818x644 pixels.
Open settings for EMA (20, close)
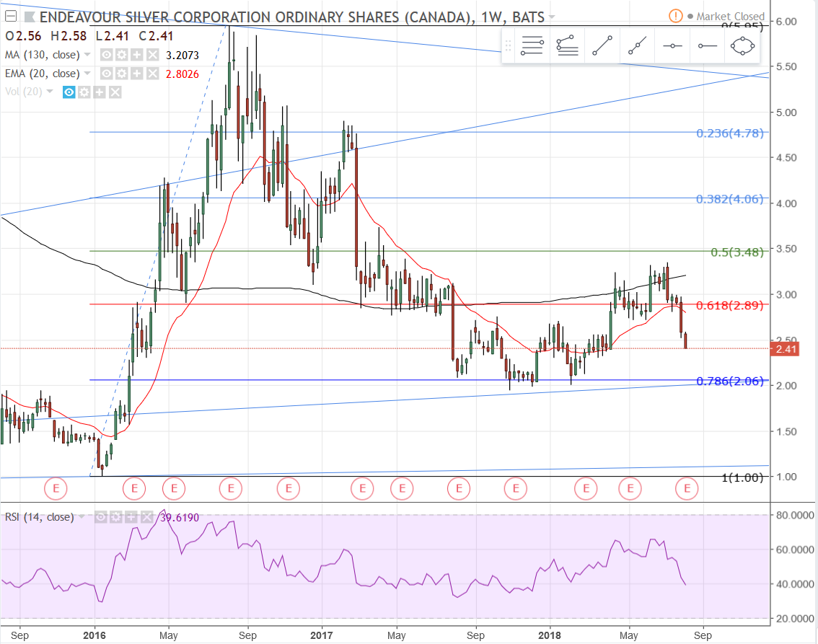click(122, 74)
